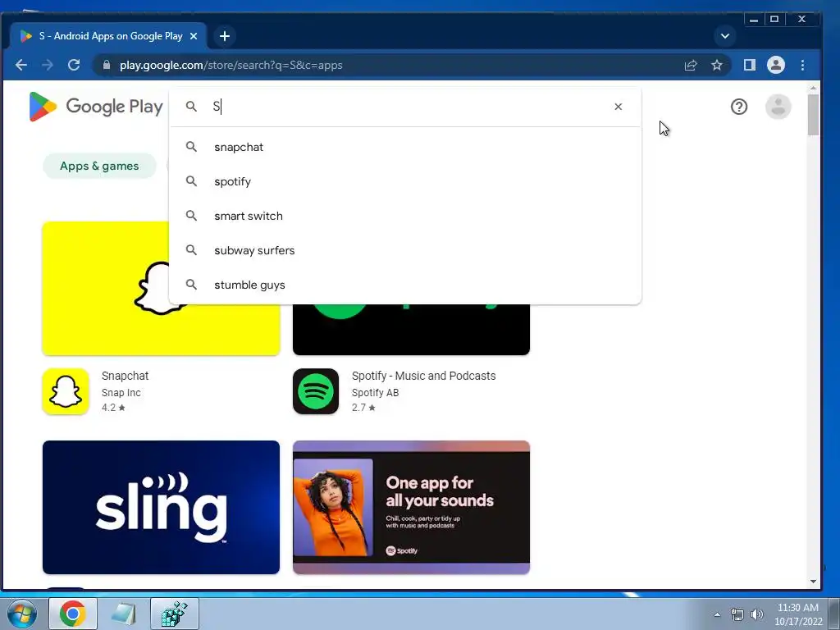Click the search magnifier icon beside S
This screenshot has height=630, width=840.
click(191, 107)
